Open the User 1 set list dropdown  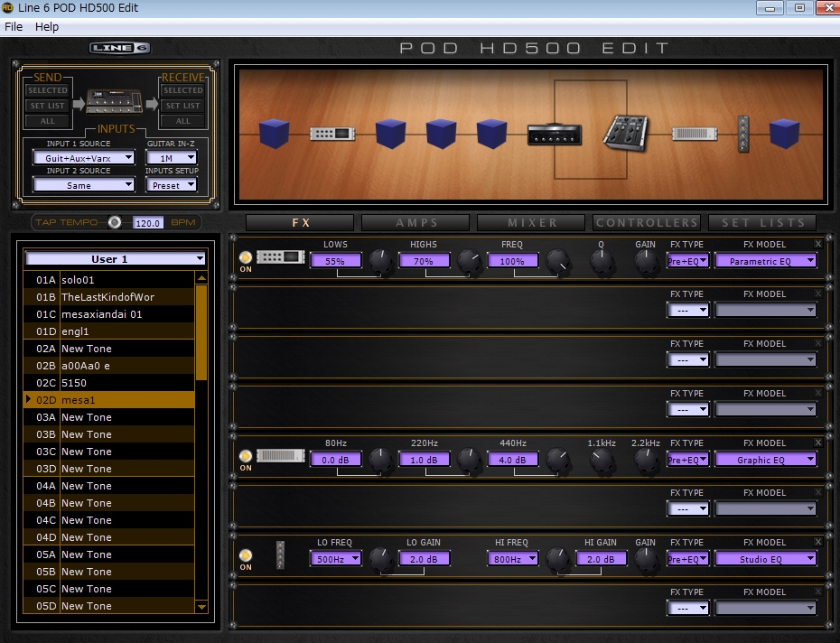tap(116, 259)
